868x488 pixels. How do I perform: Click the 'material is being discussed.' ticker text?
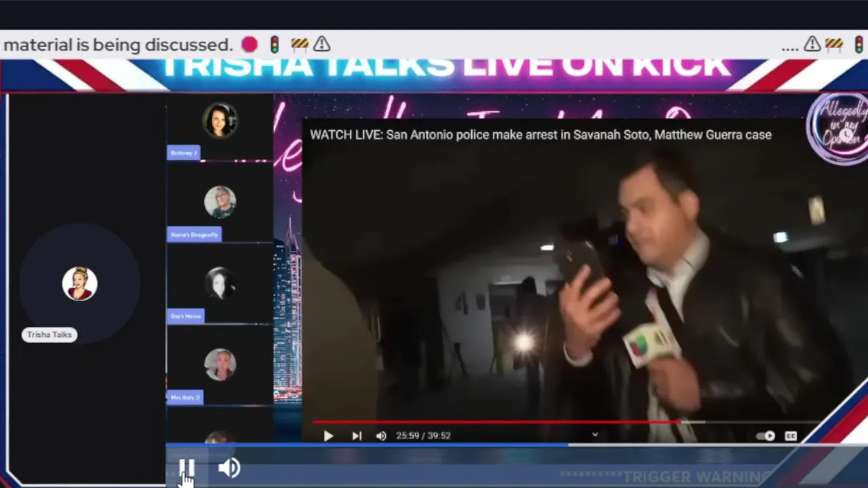coord(118,45)
